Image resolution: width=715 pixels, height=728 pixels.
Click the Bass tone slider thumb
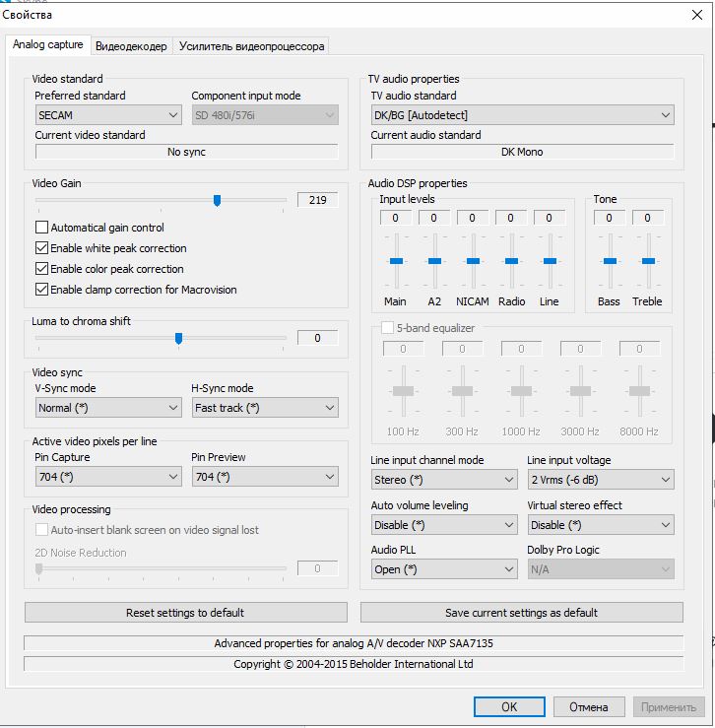coord(610,260)
